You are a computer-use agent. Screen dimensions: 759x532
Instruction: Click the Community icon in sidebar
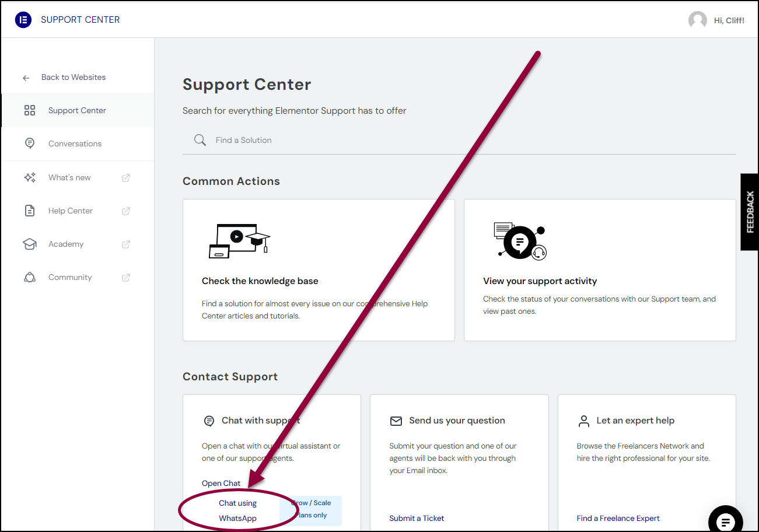[x=30, y=278]
